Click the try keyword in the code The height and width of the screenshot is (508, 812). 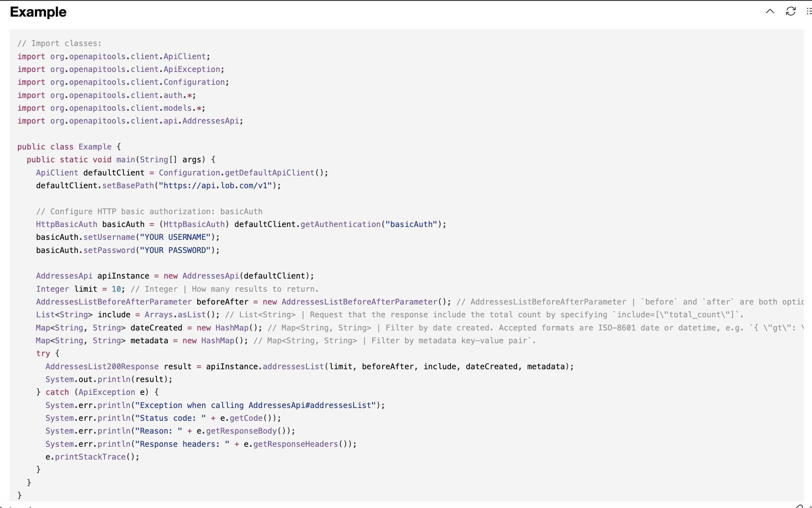[x=43, y=353]
